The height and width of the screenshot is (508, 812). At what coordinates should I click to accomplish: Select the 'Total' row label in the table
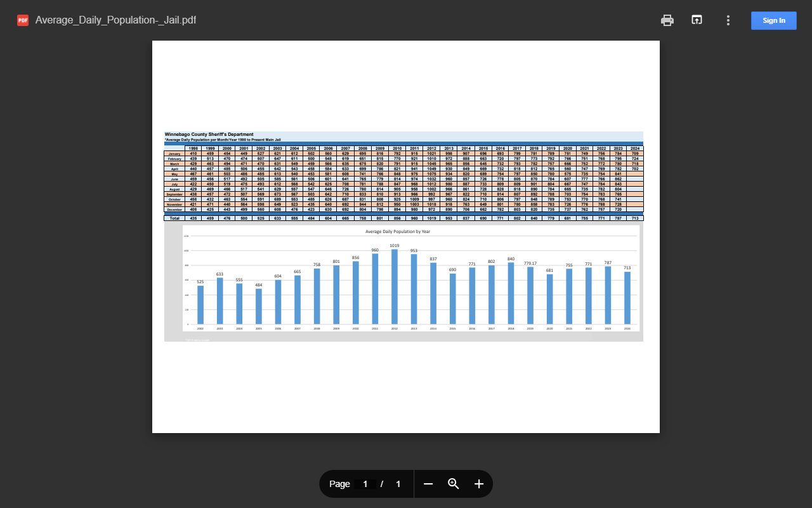pos(174,218)
